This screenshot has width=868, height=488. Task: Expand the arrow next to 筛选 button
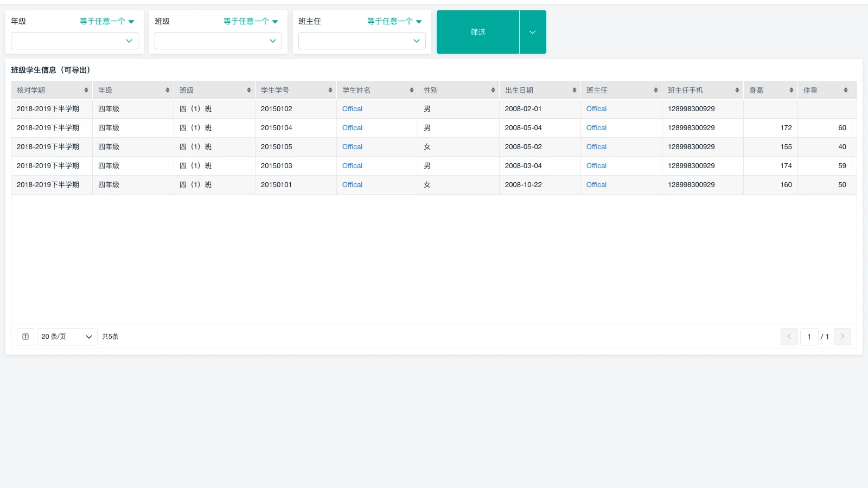(533, 32)
